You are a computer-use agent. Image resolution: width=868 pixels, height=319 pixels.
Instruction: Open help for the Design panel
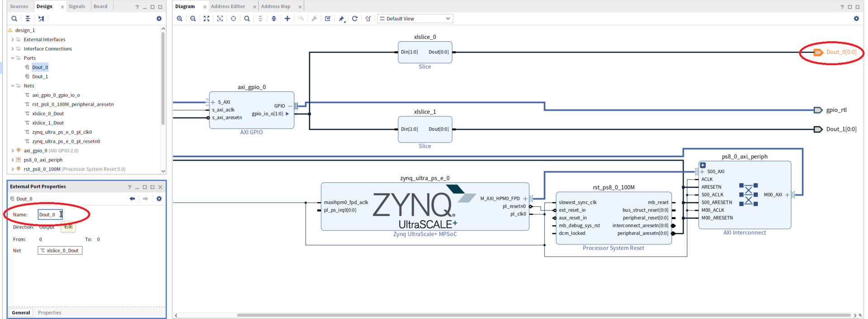pos(137,7)
